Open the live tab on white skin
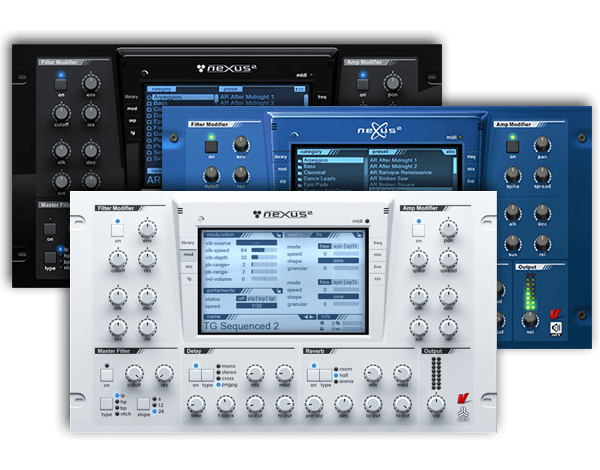 pos(377,266)
